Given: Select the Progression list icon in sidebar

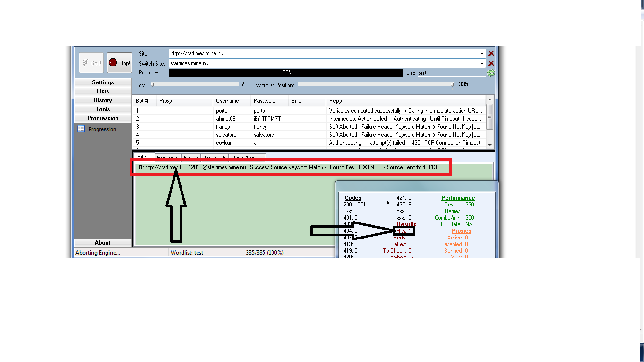Looking at the screenshot, I should pos(81,129).
